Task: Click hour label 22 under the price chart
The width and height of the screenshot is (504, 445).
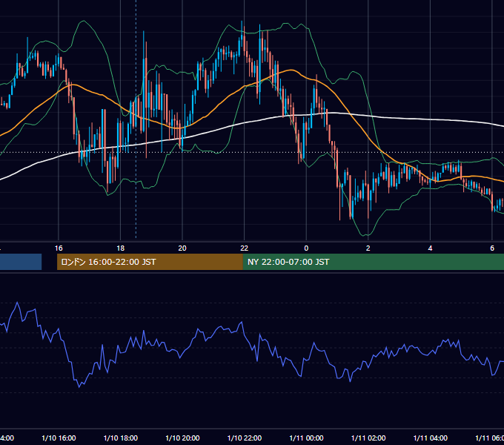Action: click(x=245, y=248)
